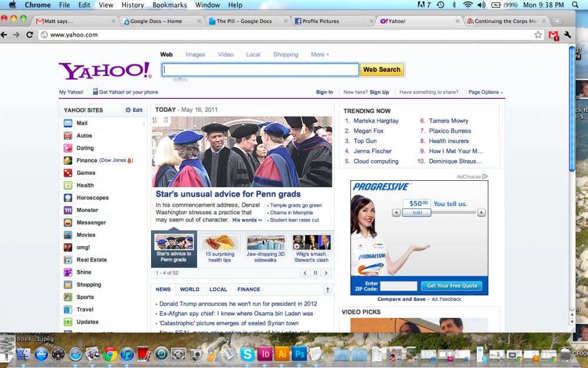Screen dimensions: 588x368
Task: Expand the News section options arrow
Action: click(x=328, y=289)
